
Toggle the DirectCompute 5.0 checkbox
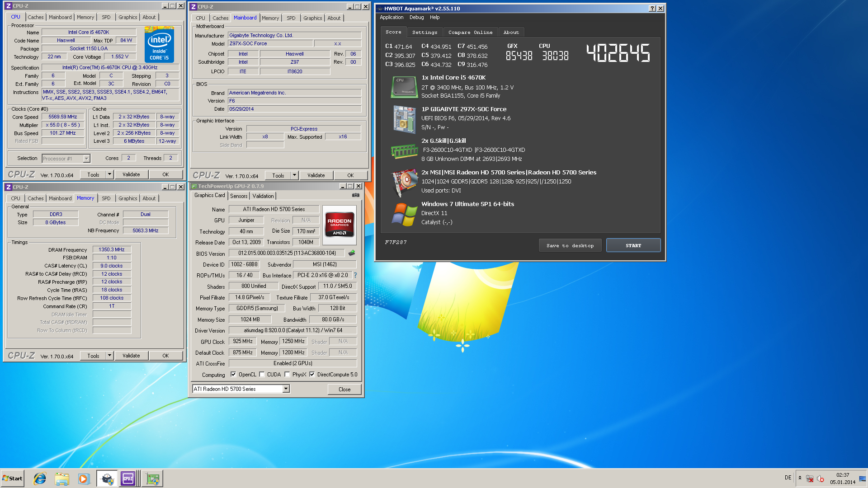312,375
